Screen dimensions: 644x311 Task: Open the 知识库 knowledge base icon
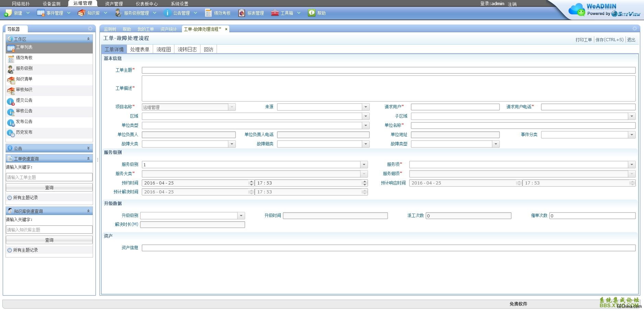81,13
